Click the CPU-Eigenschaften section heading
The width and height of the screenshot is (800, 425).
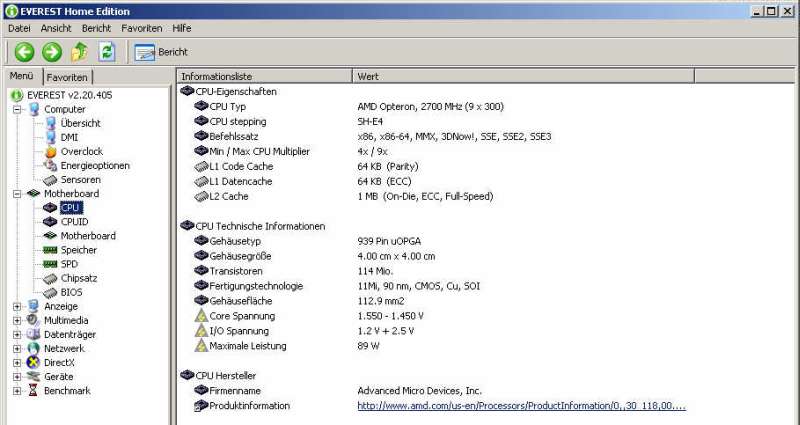[x=229, y=92]
